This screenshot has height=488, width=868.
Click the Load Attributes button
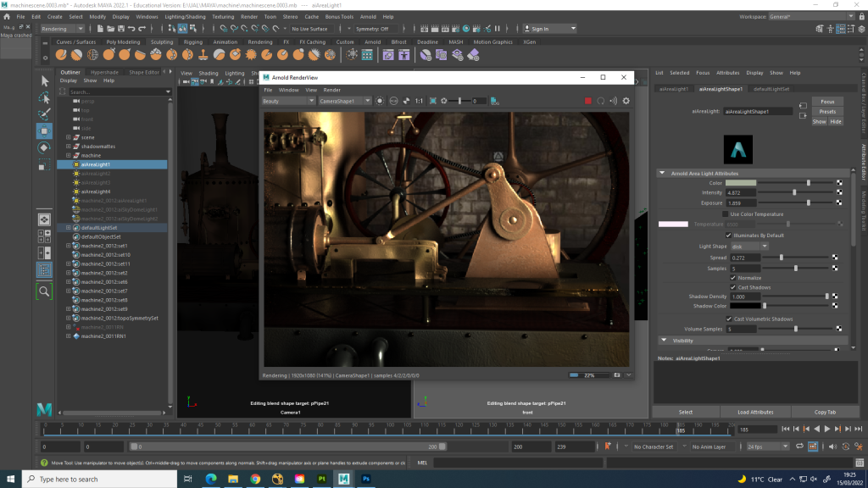755,412
